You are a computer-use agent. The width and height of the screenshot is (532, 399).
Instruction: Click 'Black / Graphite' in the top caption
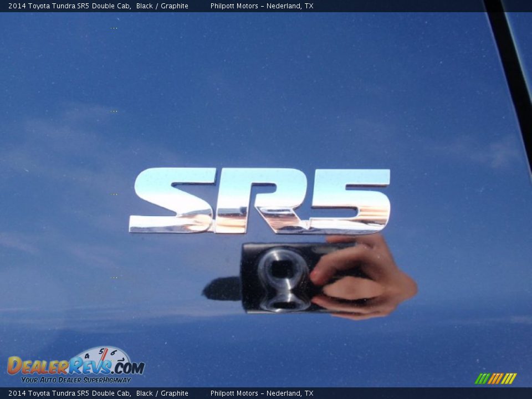tap(162, 6)
